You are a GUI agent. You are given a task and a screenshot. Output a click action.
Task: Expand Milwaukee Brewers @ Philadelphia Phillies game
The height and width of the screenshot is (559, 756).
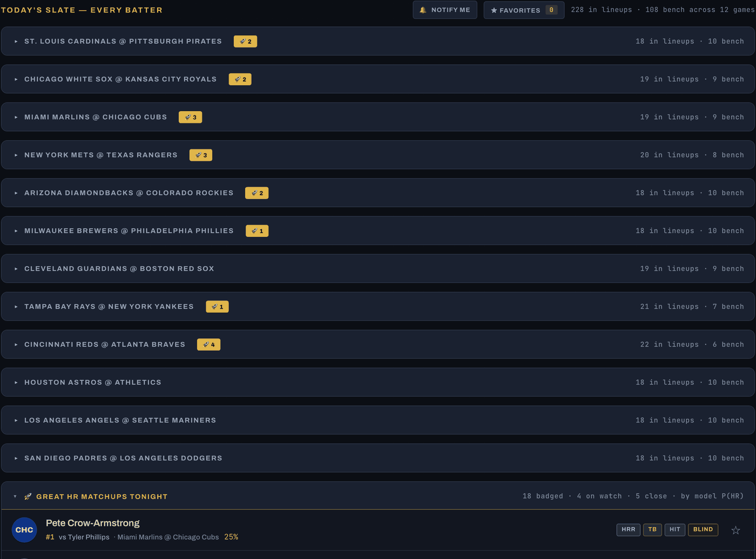pyautogui.click(x=378, y=230)
